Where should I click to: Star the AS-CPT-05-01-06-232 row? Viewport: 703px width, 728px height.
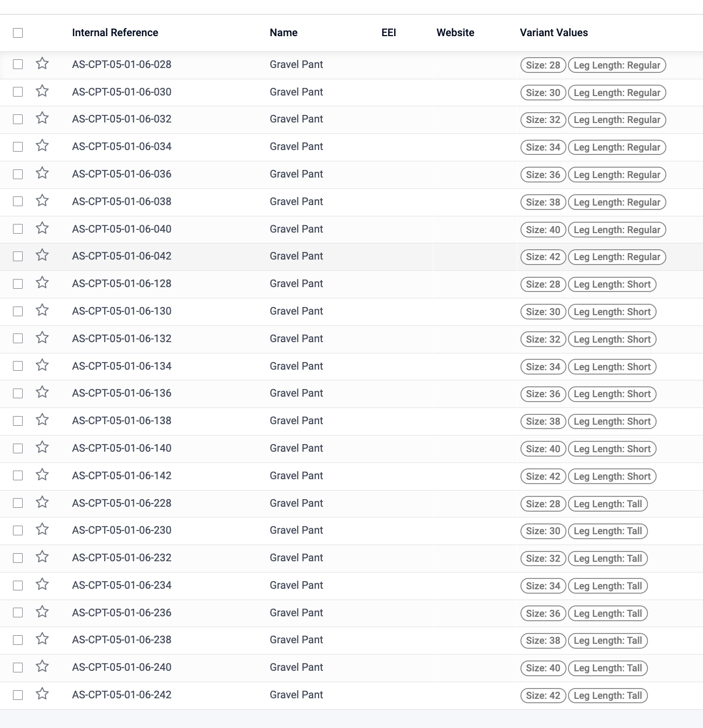coord(42,557)
